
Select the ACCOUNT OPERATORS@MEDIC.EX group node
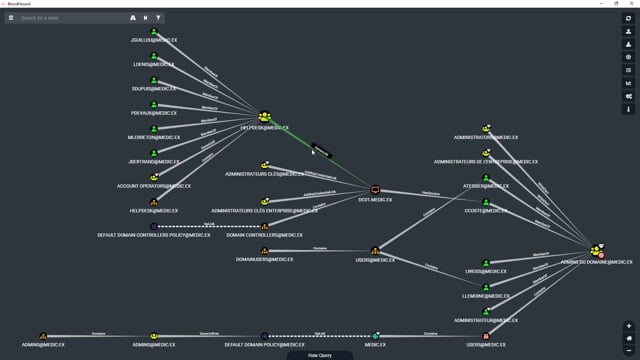coord(154,178)
